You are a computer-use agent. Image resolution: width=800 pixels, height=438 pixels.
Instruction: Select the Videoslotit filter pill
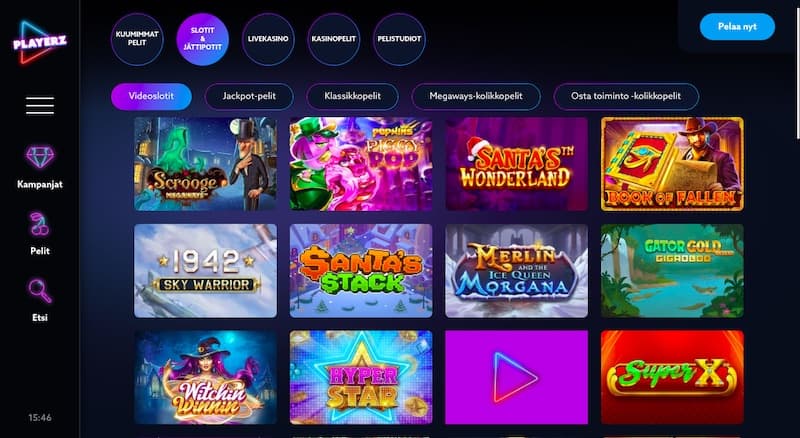(x=152, y=96)
